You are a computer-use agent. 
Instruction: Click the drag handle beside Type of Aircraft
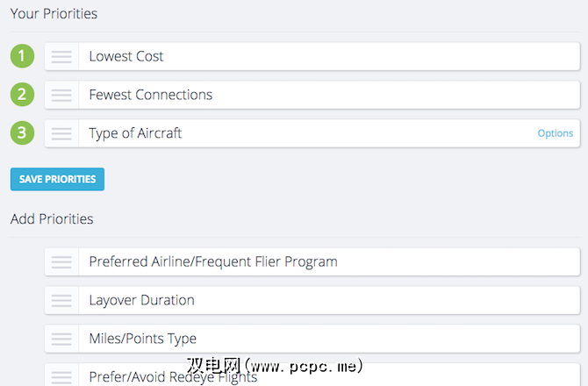click(61, 133)
